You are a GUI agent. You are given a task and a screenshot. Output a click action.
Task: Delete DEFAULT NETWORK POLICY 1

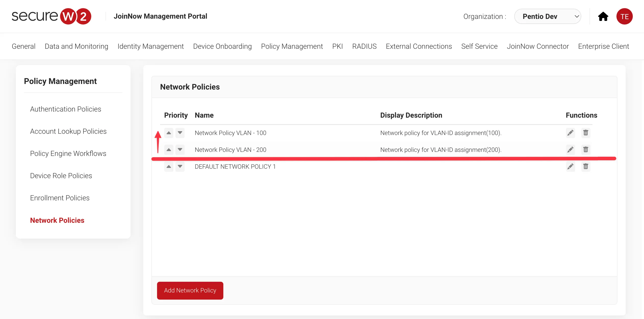click(586, 167)
